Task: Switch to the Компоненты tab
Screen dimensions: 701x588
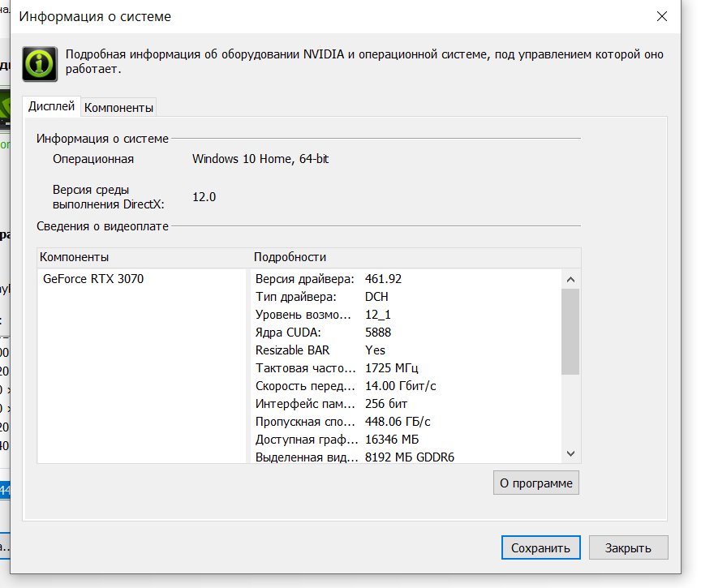Action: pyautogui.click(x=118, y=108)
